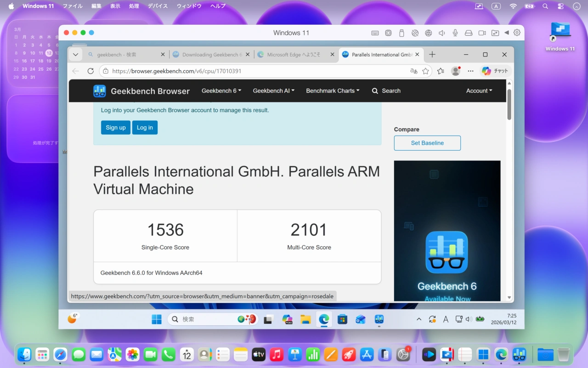Open the Parallels USB device icon
This screenshot has height=368, width=588.
(401, 33)
